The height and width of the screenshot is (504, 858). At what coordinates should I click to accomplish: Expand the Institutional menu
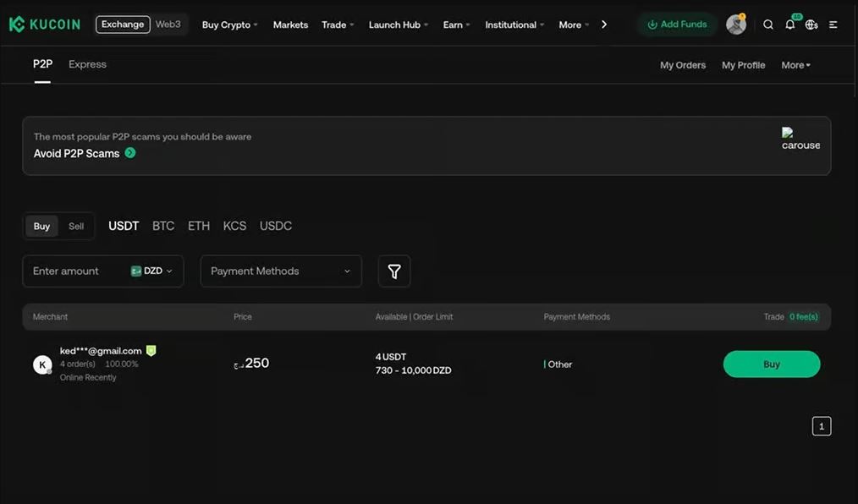click(514, 25)
